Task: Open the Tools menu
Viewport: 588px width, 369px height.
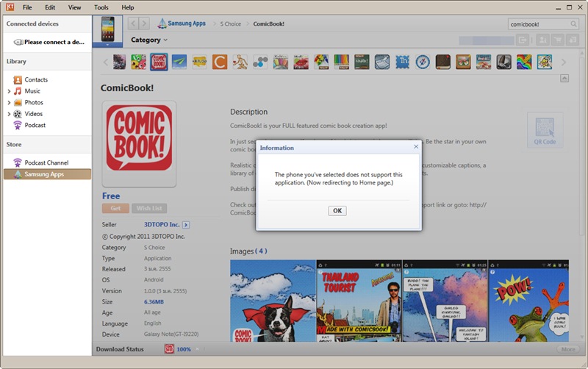Action: [x=101, y=7]
